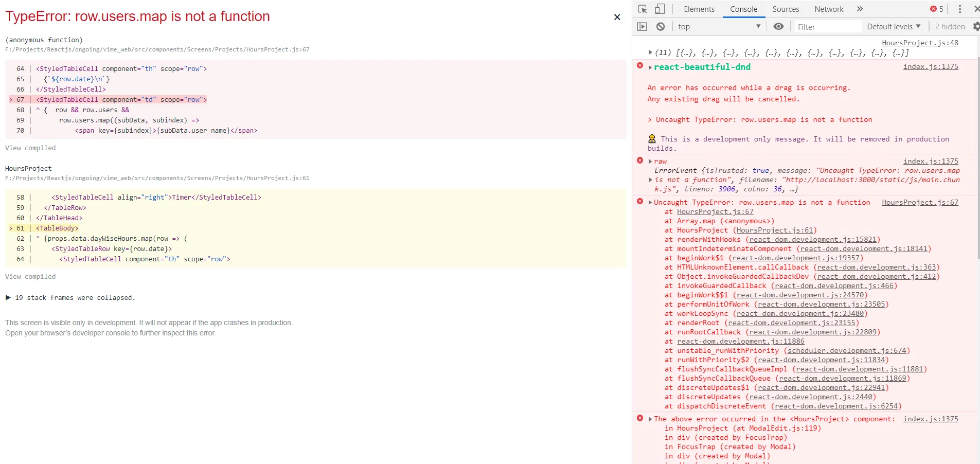Open HoursProject.js:67 link beside Uncaught TypeError
980x464 pixels.
(x=920, y=202)
